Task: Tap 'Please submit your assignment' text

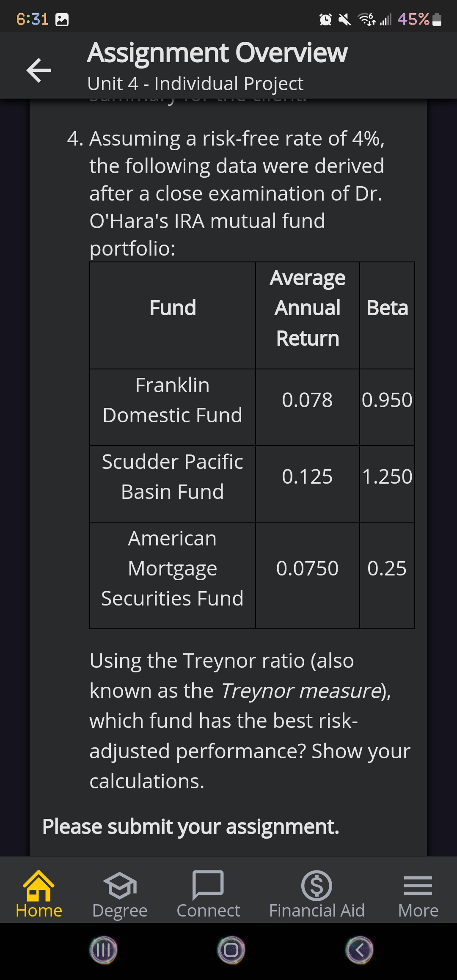Action: coord(191,827)
